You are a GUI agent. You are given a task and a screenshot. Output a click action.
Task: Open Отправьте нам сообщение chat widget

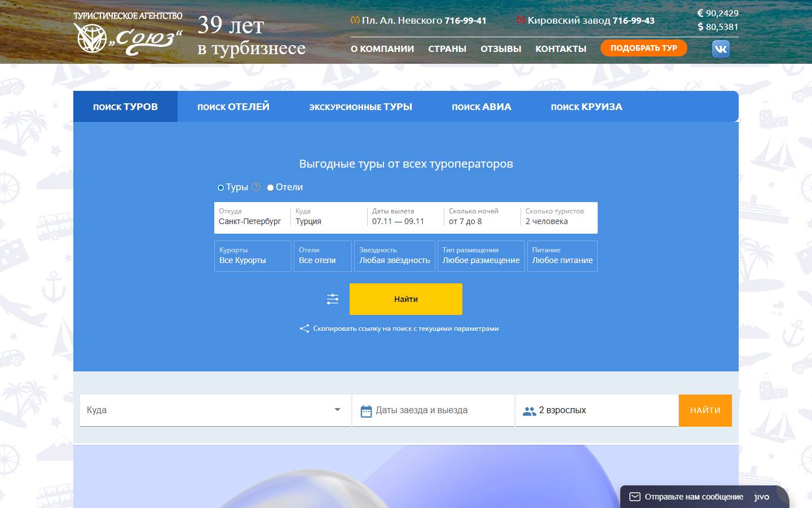pyautogui.click(x=704, y=497)
